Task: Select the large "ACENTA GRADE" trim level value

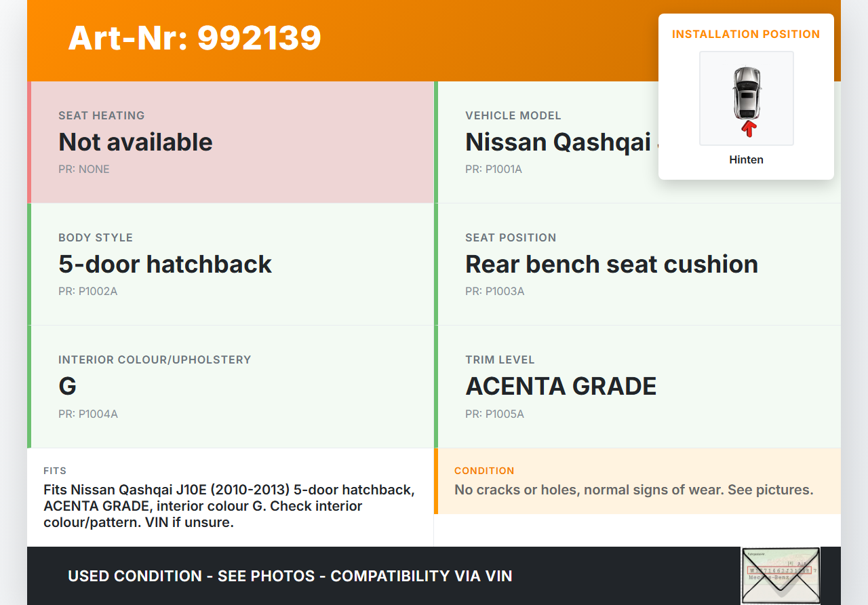Action: coord(561,386)
